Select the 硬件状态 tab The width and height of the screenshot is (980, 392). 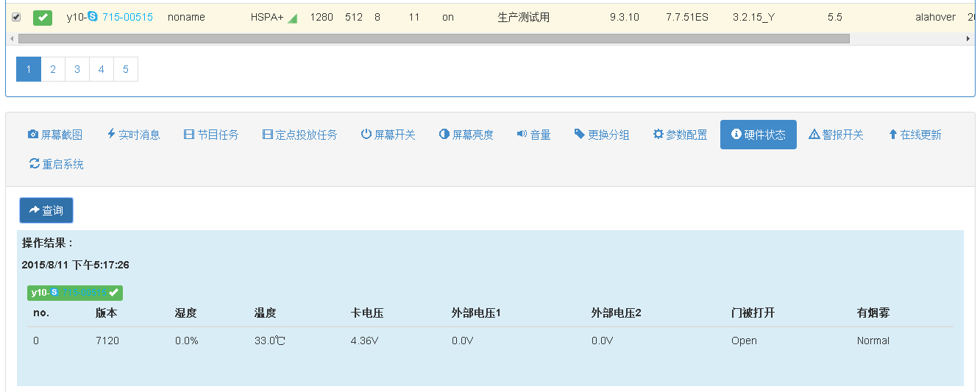tap(759, 135)
